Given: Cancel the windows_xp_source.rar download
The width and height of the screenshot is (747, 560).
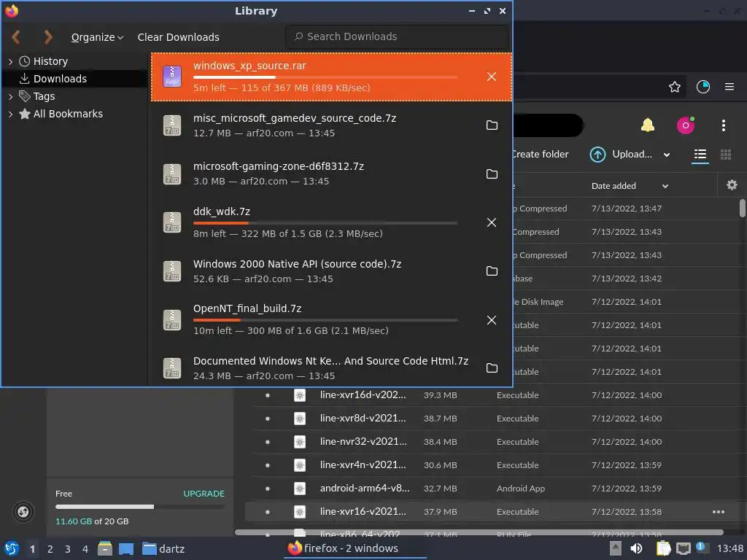Looking at the screenshot, I should 492,77.
